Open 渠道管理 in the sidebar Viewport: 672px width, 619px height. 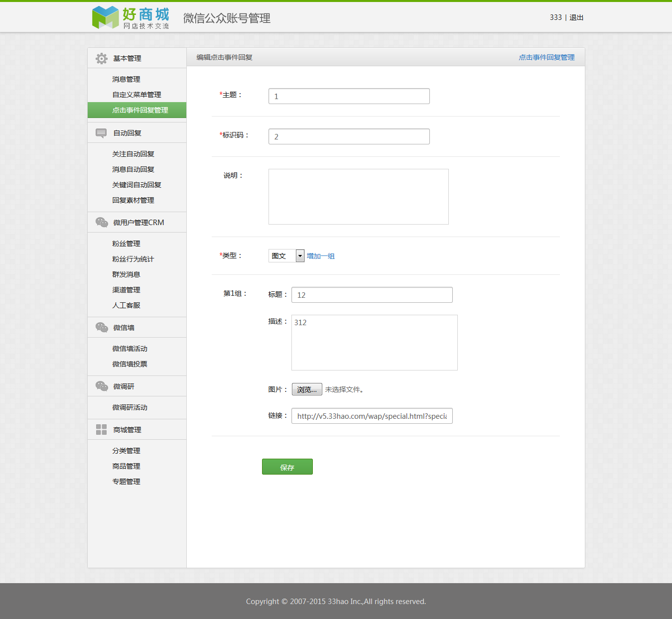[x=126, y=290]
